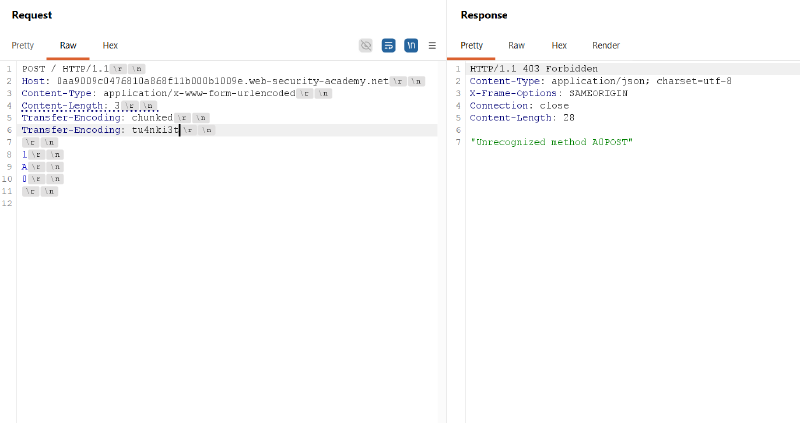Toggle word wrap icon in Request toolbar

coord(388,45)
